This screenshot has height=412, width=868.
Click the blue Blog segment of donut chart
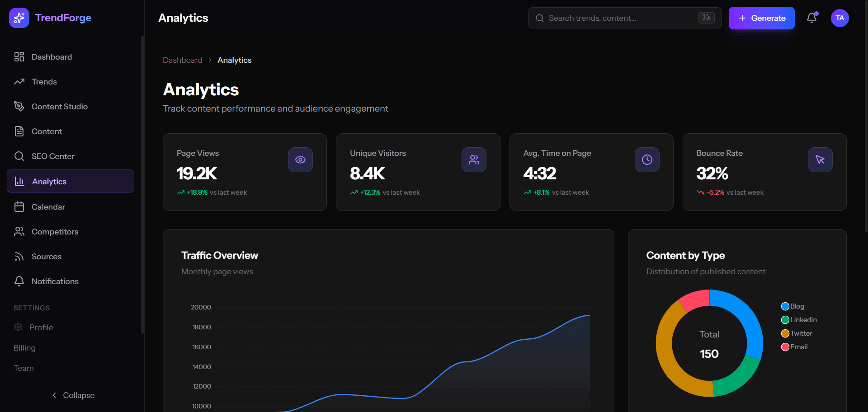746,316
